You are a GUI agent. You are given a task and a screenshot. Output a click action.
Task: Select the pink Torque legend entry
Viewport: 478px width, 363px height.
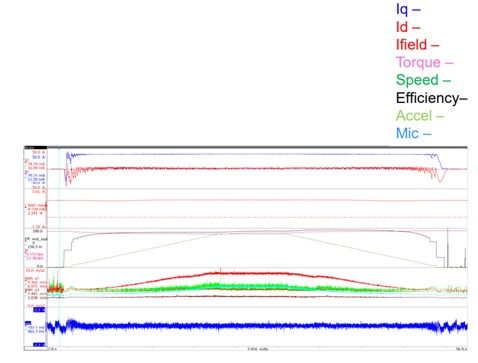[424, 62]
